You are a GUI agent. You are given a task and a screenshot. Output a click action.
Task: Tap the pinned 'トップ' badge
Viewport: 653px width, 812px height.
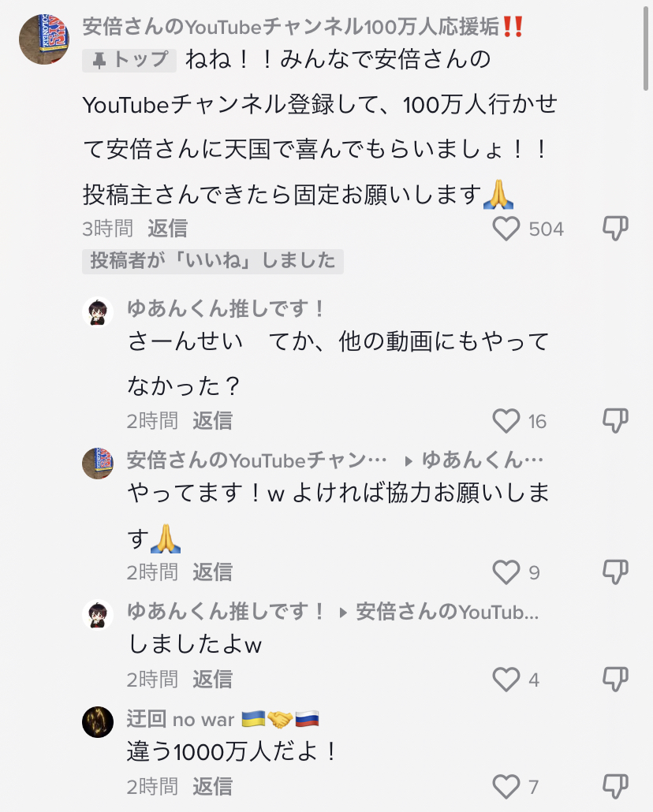(x=129, y=60)
